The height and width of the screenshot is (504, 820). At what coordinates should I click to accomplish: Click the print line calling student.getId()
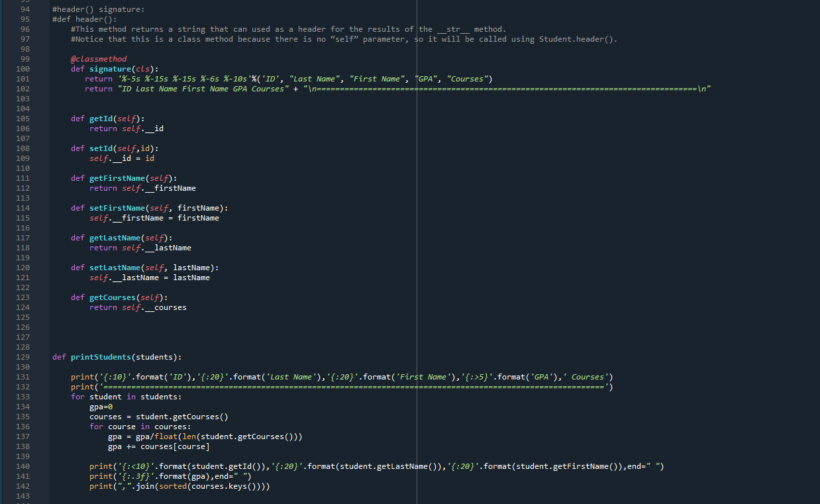click(377, 466)
